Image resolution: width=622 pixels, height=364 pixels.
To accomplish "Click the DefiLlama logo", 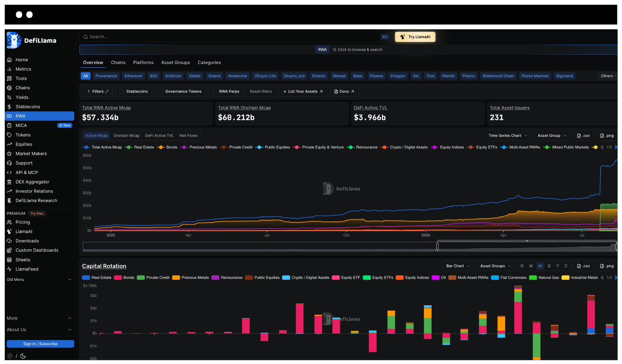I will pos(31,40).
